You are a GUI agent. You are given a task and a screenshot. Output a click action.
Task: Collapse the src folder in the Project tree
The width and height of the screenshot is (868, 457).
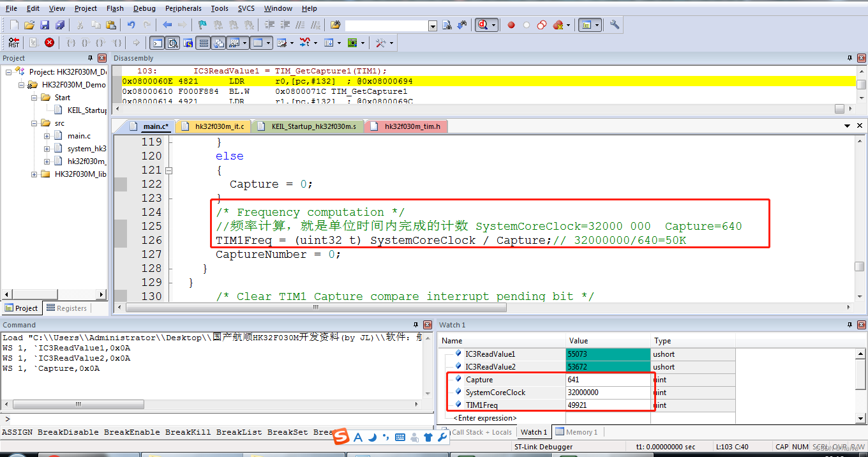pyautogui.click(x=34, y=123)
